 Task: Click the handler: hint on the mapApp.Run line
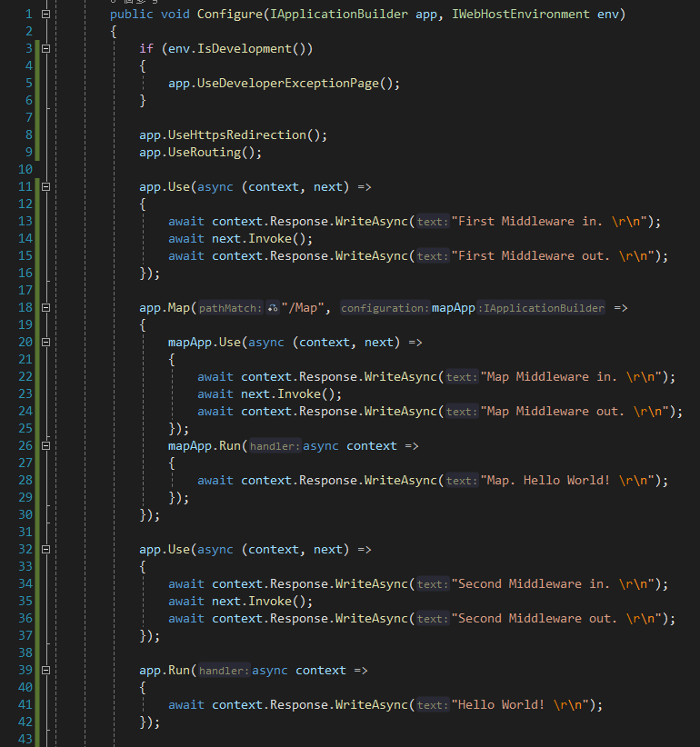pyautogui.click(x=275, y=446)
